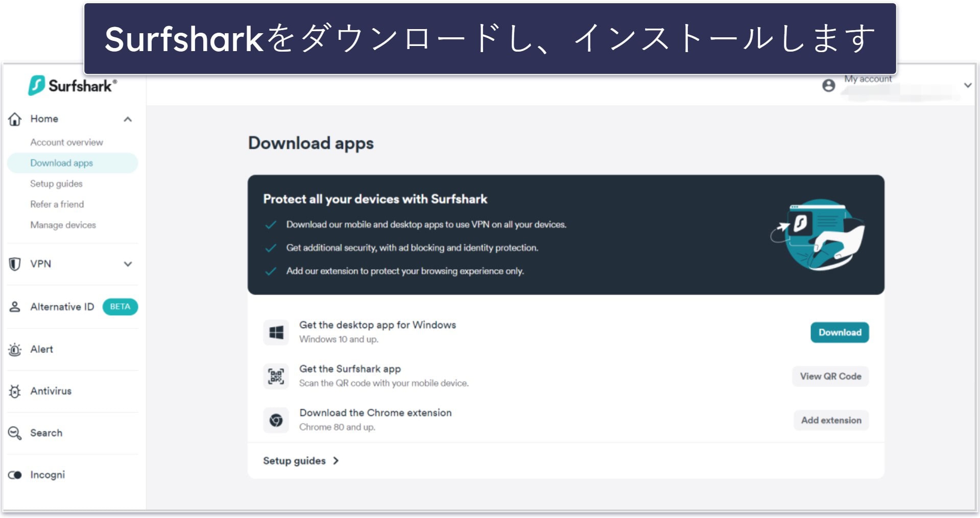Click the My account label
980x518 pixels.
point(868,79)
